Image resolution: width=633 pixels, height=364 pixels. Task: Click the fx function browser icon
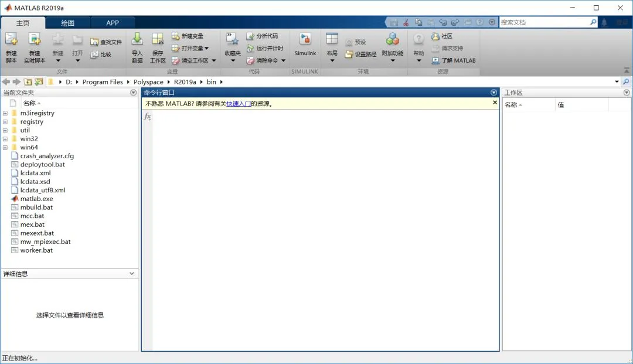point(147,117)
